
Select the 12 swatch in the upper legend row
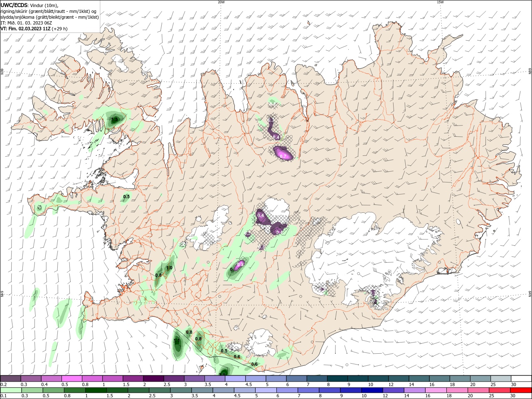pos(399,379)
